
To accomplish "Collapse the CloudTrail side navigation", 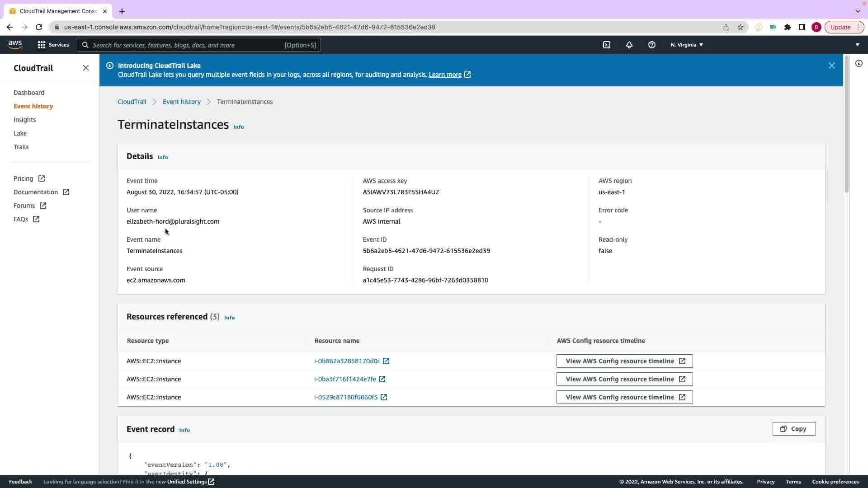I will [x=86, y=68].
